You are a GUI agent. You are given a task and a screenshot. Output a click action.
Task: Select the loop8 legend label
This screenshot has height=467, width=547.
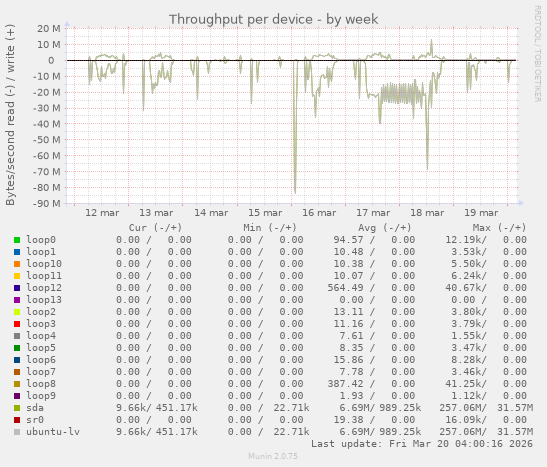pos(41,384)
